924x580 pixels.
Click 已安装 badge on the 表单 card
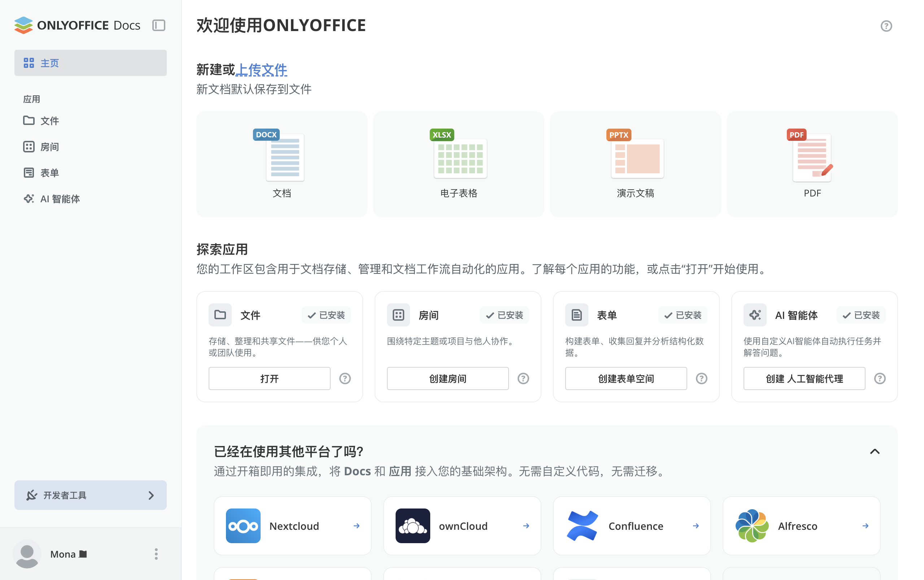coord(683,315)
